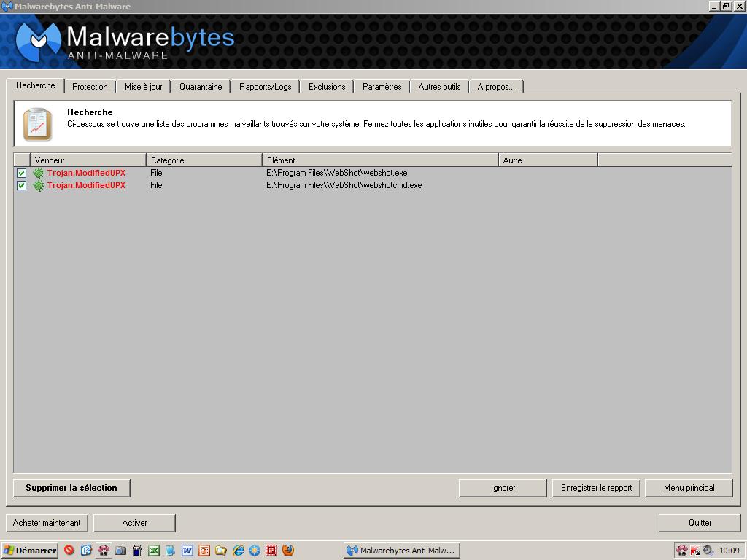Select the first Trojan.ModifiedUPX entry for webshot.exe
747x560 pixels.
(x=86, y=173)
